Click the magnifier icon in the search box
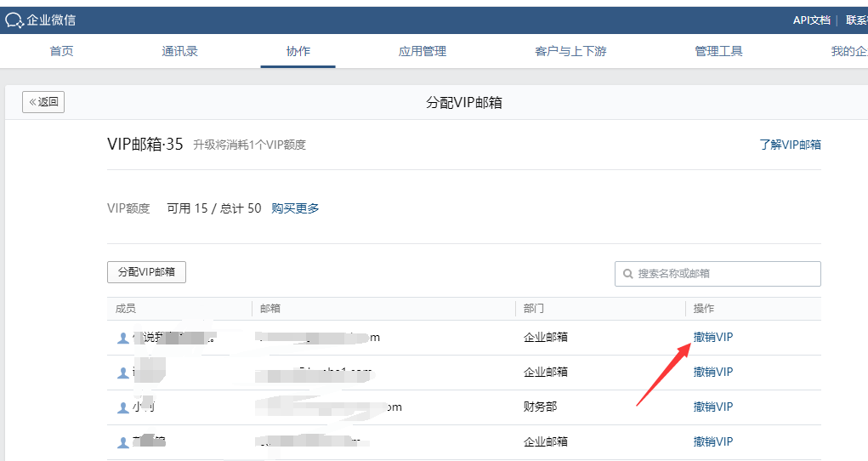This screenshot has width=868, height=461. coord(628,274)
